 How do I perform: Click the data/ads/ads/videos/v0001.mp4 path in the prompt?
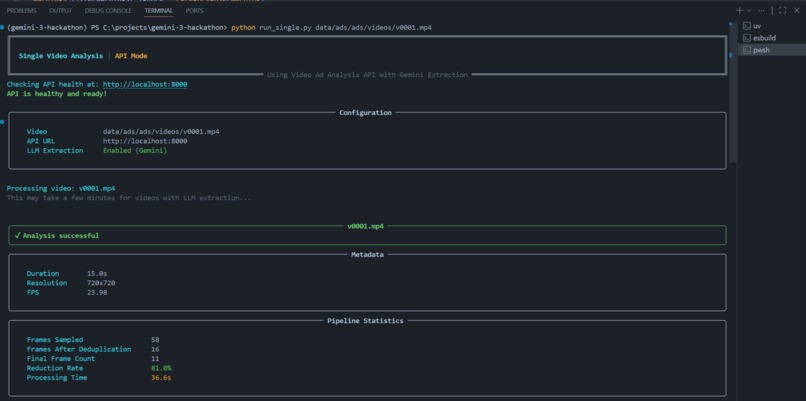pyautogui.click(x=373, y=27)
